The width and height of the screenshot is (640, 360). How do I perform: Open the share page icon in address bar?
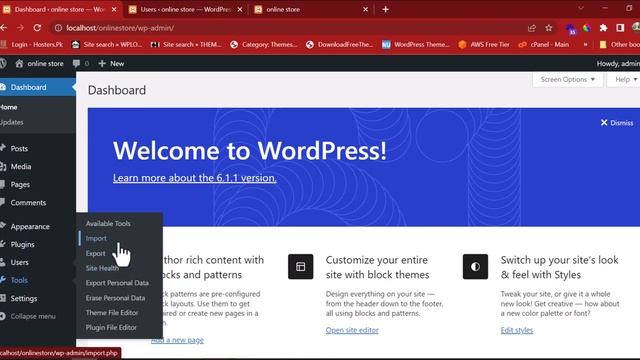tap(531, 28)
